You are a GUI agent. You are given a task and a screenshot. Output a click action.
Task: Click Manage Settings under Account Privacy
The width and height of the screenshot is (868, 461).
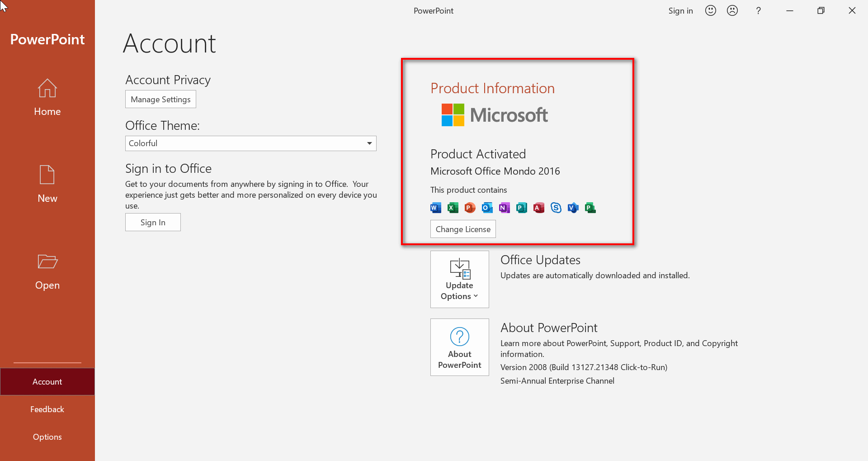click(x=160, y=99)
